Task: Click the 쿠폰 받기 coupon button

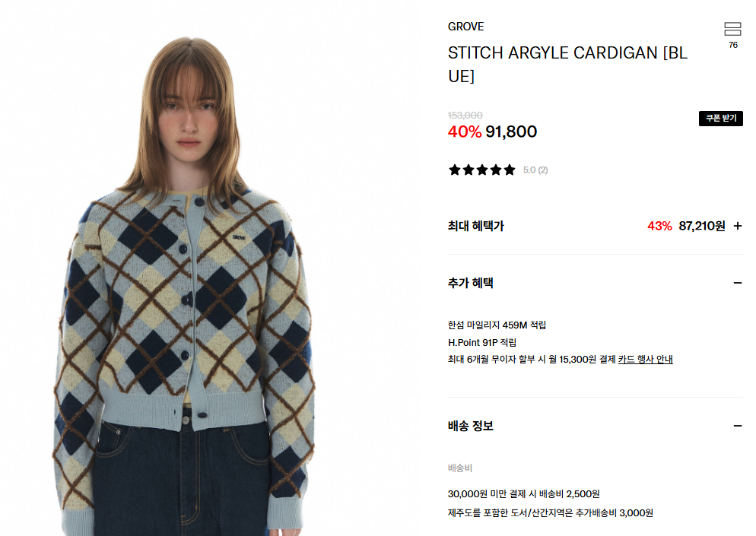Action: (721, 118)
